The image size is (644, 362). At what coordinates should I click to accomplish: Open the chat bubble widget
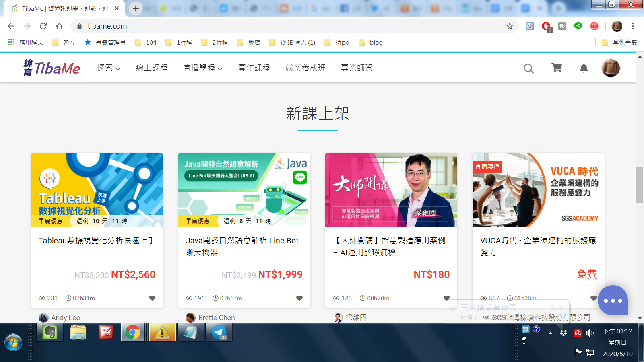(x=613, y=300)
